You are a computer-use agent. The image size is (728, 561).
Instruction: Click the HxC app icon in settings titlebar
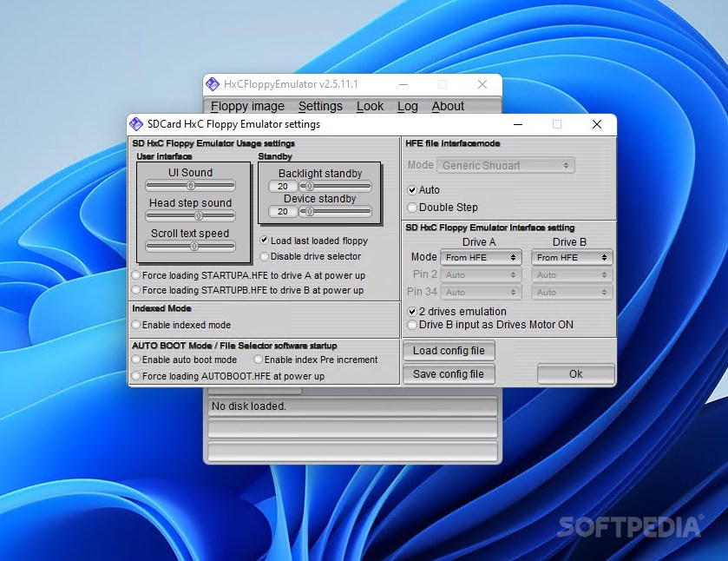point(136,124)
